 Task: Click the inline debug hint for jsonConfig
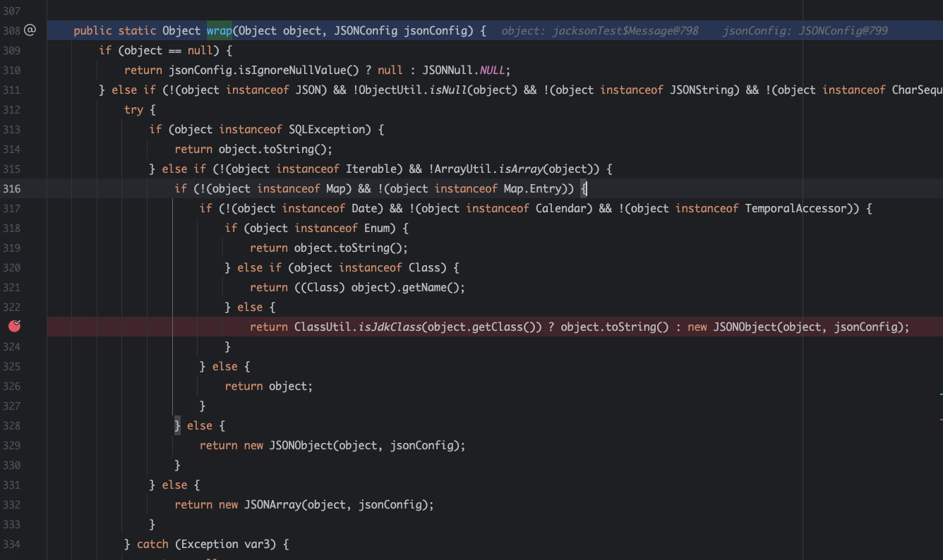(805, 31)
